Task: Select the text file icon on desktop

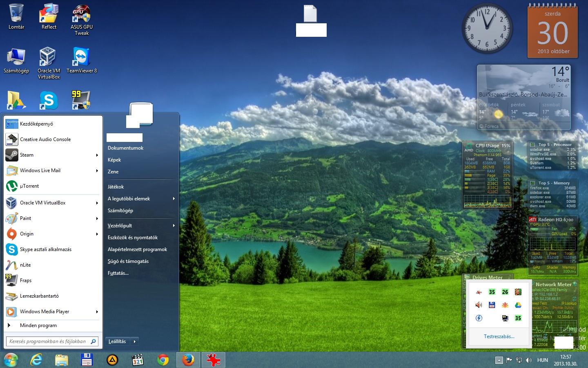Action: click(310, 13)
